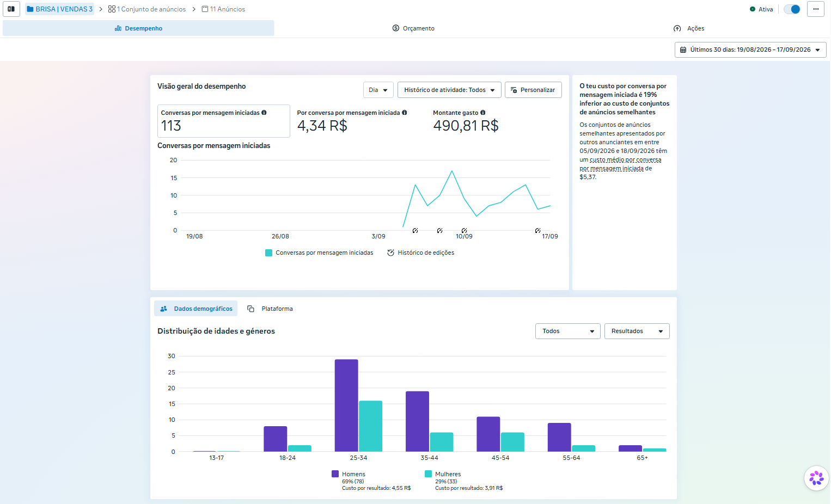Toggle the teal Conversas por mensagem iniciadas legend swatch

pos(268,253)
